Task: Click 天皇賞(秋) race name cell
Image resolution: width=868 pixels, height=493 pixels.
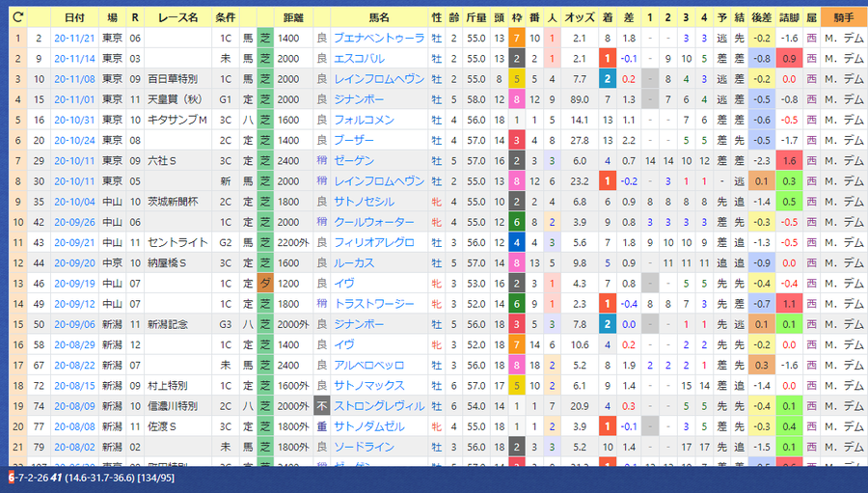Action: pyautogui.click(x=177, y=99)
